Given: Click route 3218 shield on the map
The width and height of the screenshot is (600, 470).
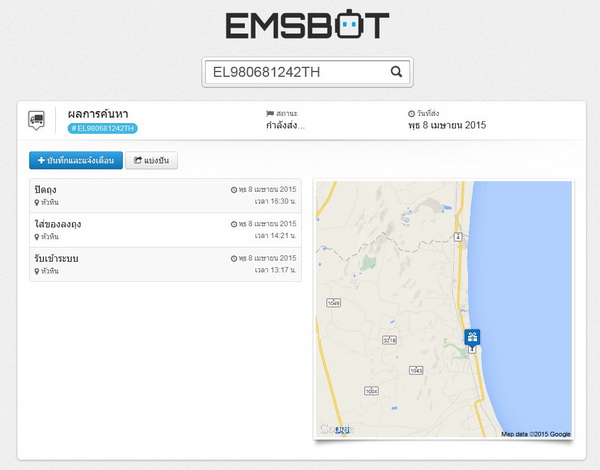Looking at the screenshot, I should tap(390, 340).
